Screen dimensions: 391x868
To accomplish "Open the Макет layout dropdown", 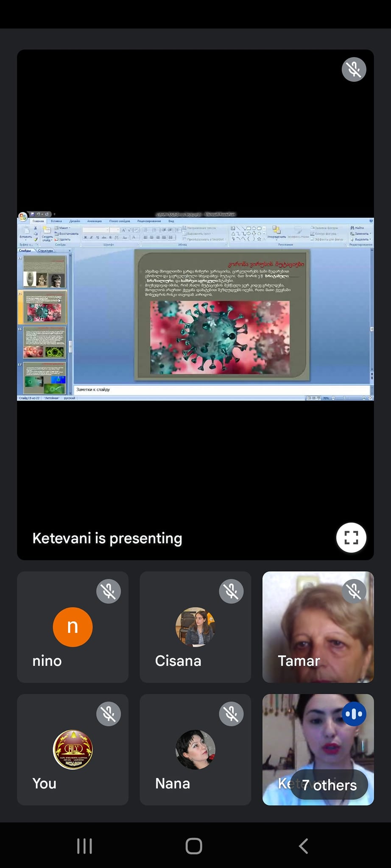I will coord(63,228).
